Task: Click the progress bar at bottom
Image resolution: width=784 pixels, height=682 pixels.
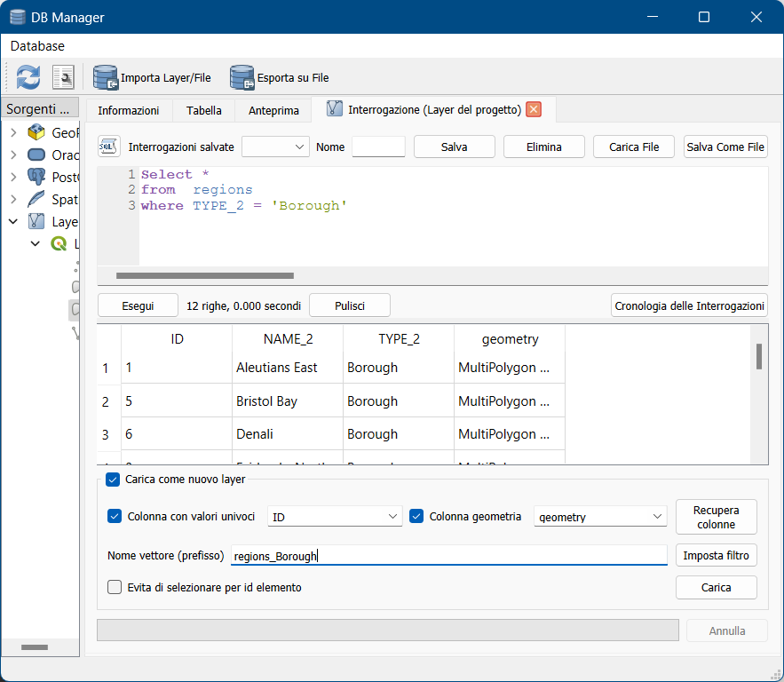Action: [x=388, y=630]
